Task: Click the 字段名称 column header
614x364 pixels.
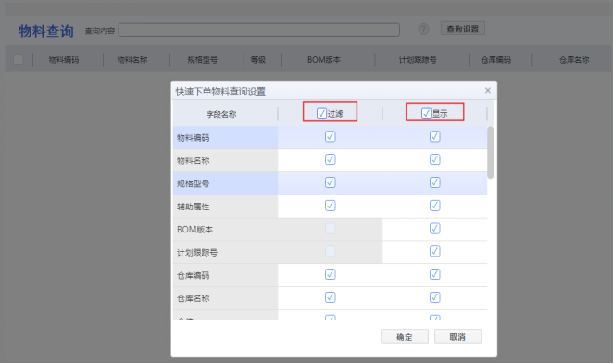Action: click(221, 114)
